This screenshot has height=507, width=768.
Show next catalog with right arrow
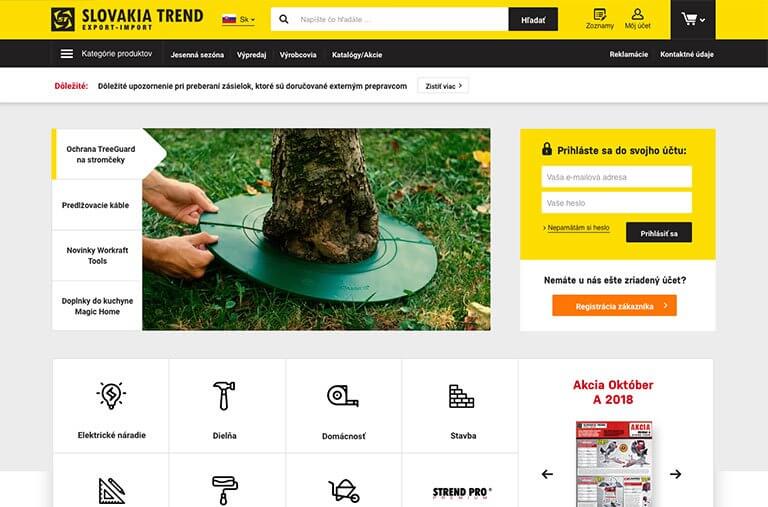point(675,474)
